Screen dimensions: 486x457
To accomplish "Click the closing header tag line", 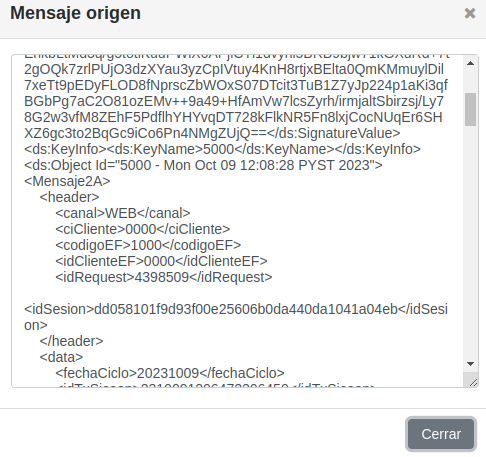I will click(x=71, y=341).
